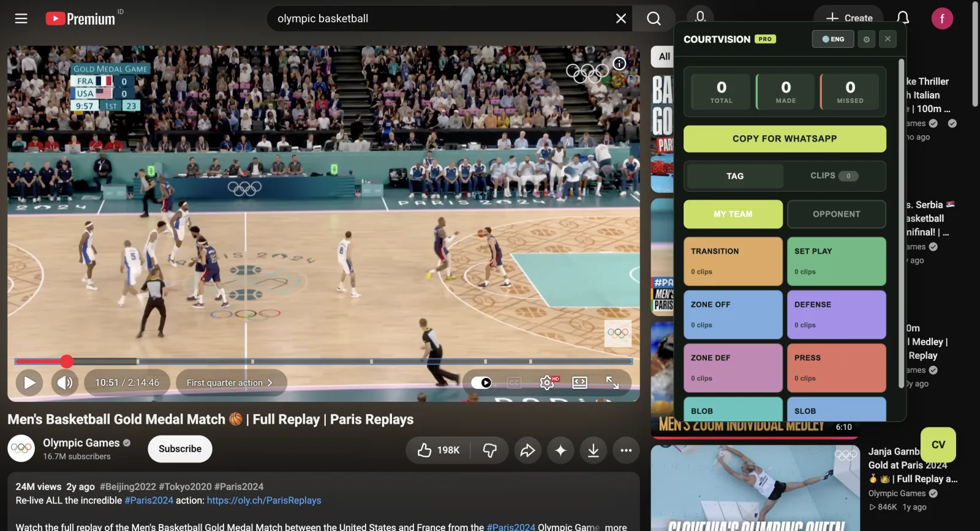Toggle the autoplay switch
980x531 pixels.
pos(481,383)
